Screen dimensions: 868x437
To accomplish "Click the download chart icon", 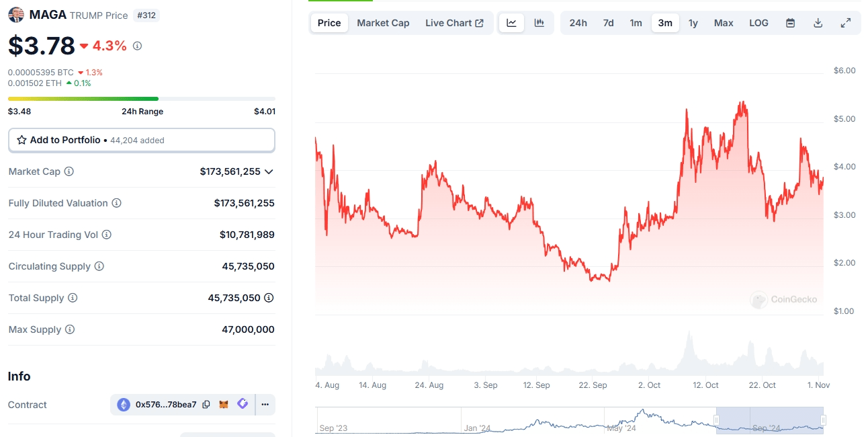I will click(818, 22).
